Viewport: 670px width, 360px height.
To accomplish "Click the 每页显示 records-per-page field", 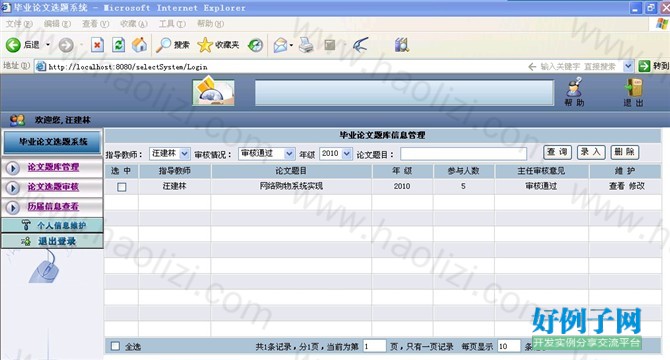I will point(509,346).
